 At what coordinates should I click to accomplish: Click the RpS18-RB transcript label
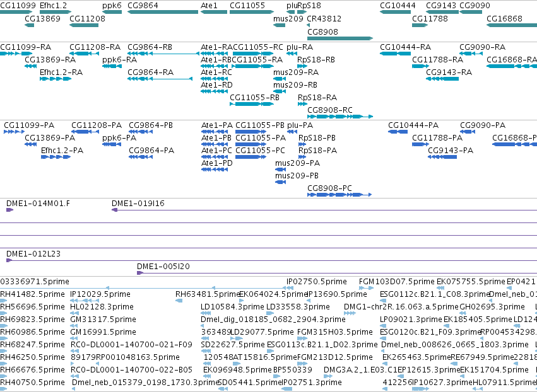(316, 59)
